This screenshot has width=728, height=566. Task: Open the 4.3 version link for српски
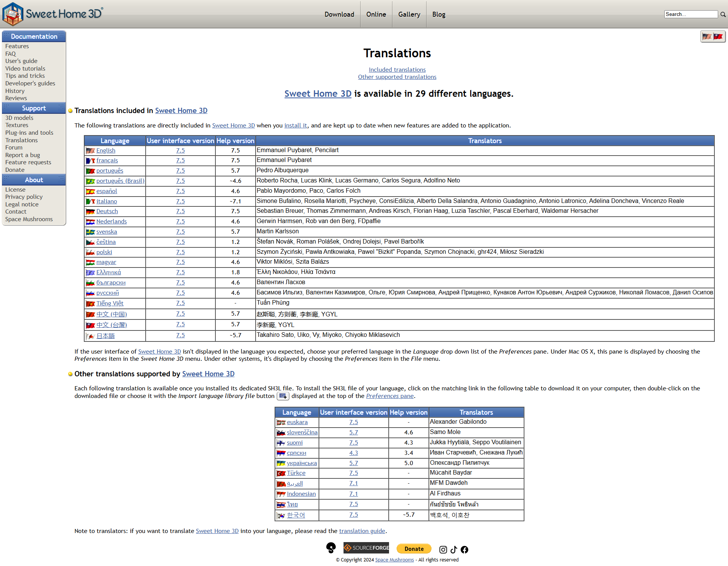click(354, 453)
